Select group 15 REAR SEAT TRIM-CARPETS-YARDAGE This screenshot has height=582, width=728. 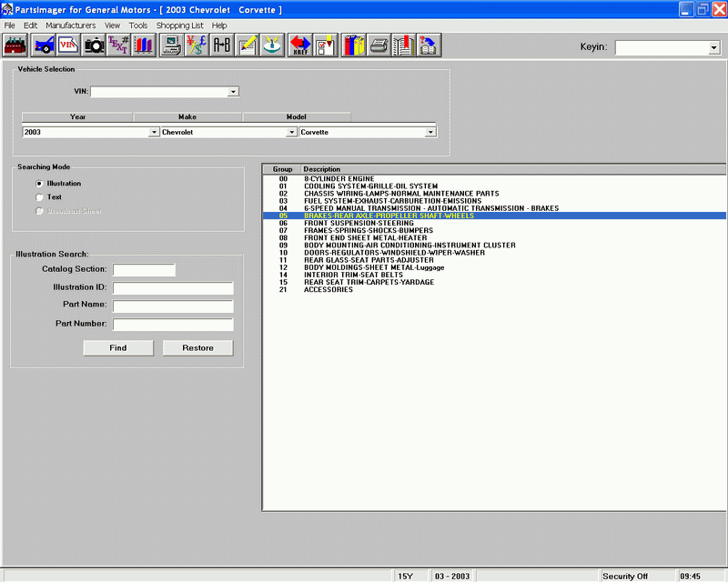click(x=494, y=282)
